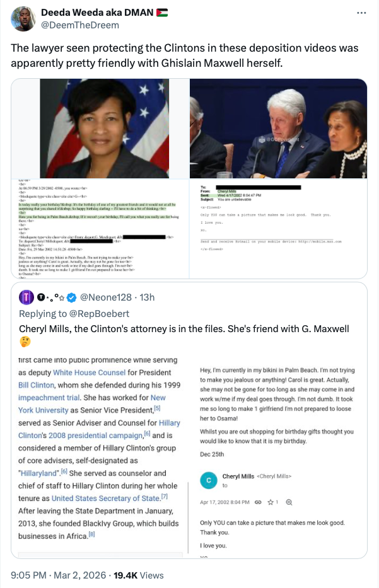This screenshot has height=588, width=379.
Task: Open Deeda Weeda's profile avatar
Action: pos(23,19)
